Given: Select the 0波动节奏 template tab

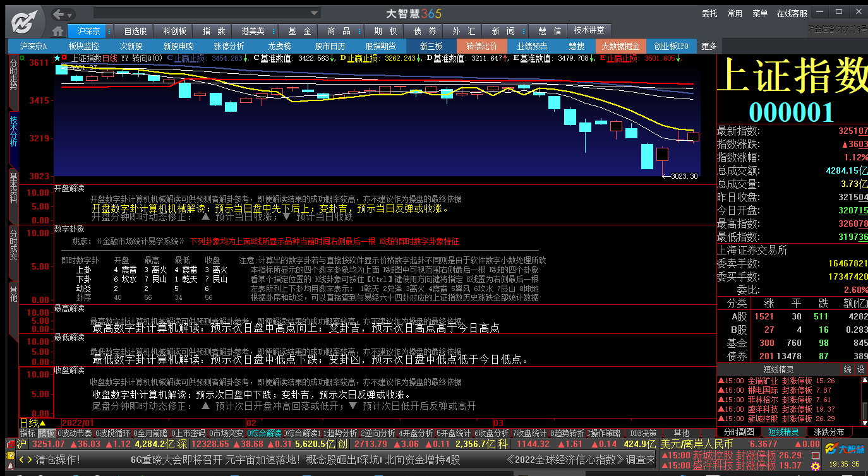Looking at the screenshot, I should point(75,433).
